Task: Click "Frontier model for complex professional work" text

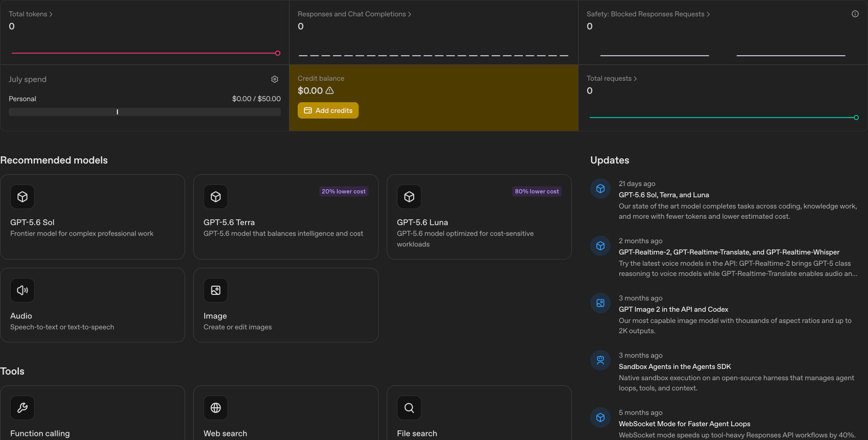Action: (82, 234)
